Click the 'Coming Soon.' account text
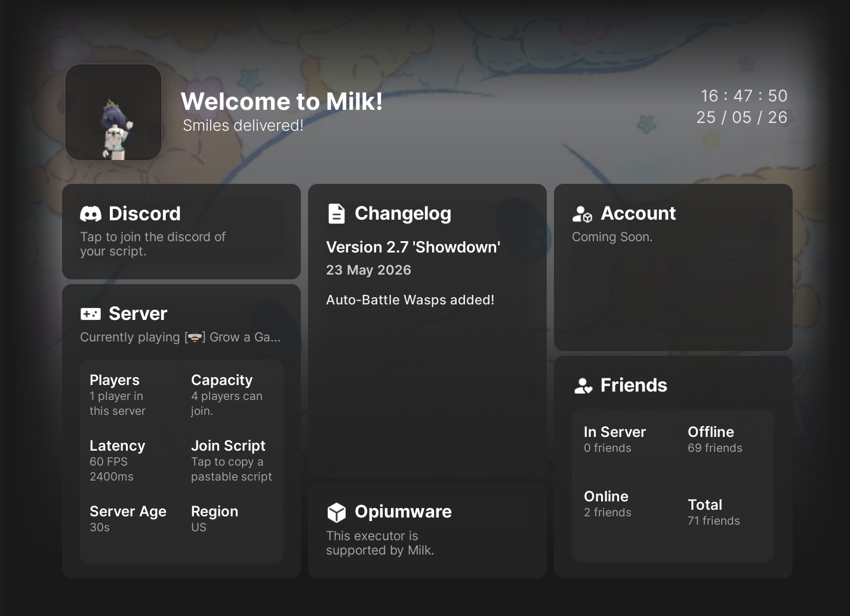850x616 pixels. [612, 237]
